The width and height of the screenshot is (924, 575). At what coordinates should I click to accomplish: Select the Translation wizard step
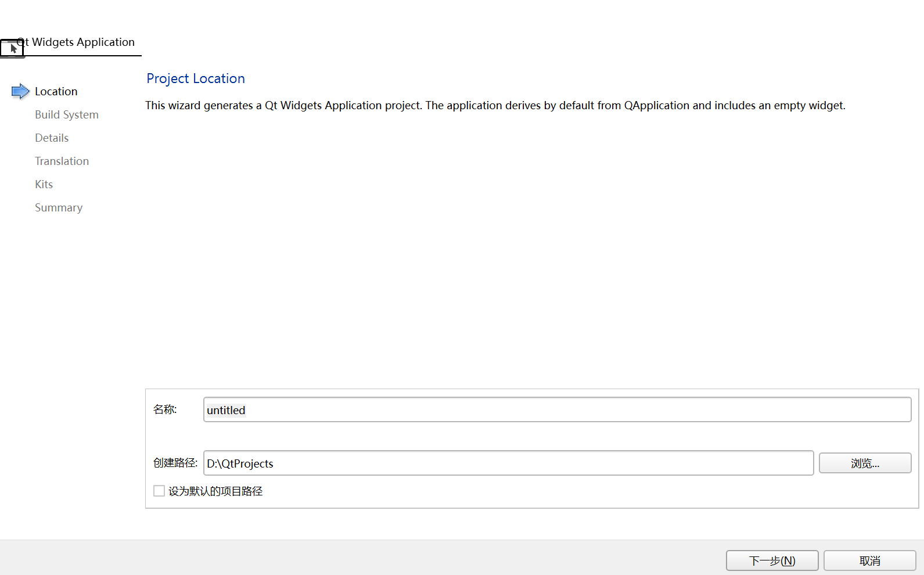[x=62, y=161]
